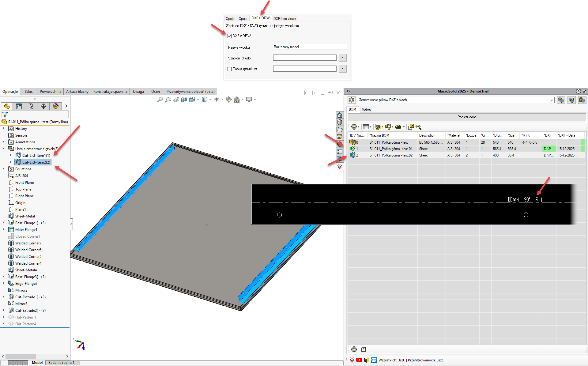Screen dimensions: 588x366
Task: Click the MacroSolid settings gear beside combo box
Action: [x=352, y=100]
